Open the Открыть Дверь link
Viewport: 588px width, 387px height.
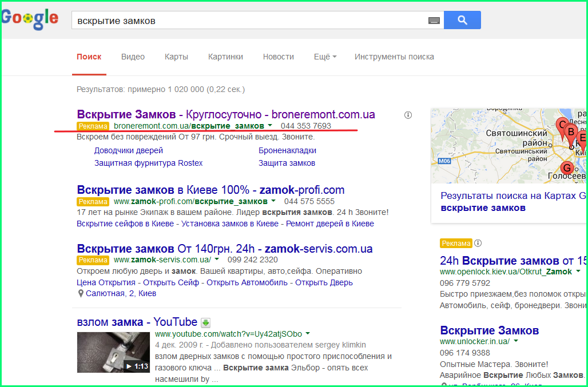[x=324, y=282]
